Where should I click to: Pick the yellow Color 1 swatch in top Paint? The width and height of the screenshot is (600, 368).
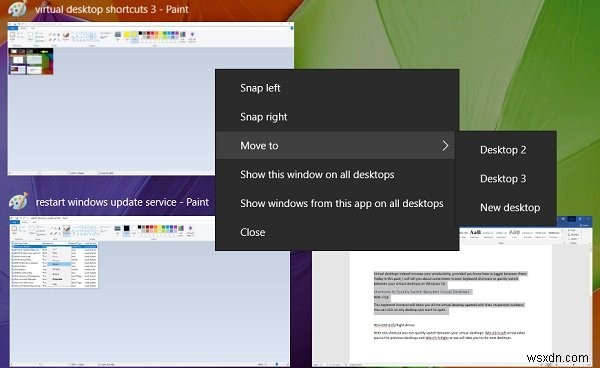[x=127, y=36]
